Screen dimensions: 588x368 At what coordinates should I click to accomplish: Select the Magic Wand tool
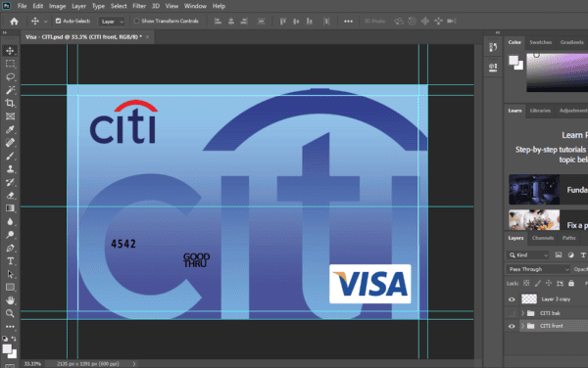(10, 90)
